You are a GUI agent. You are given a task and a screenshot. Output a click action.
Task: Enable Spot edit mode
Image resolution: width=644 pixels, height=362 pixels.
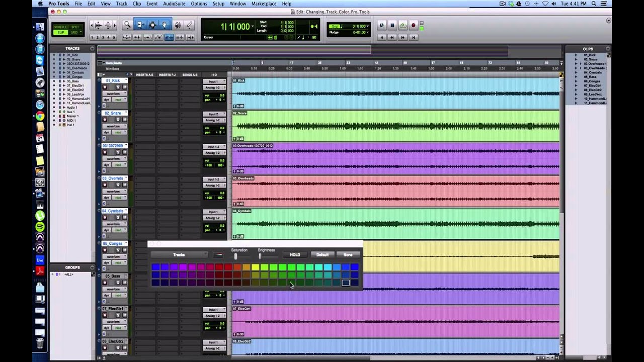[75, 27]
